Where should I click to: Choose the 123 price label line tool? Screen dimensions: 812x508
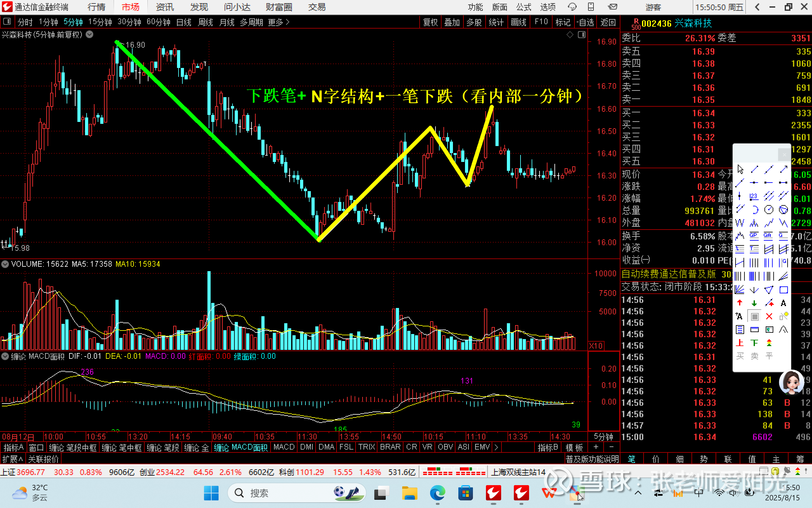pos(754,196)
